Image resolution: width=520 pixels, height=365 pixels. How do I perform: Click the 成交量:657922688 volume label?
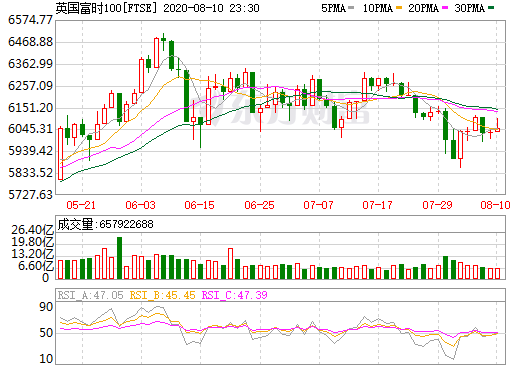pyautogui.click(x=105, y=224)
